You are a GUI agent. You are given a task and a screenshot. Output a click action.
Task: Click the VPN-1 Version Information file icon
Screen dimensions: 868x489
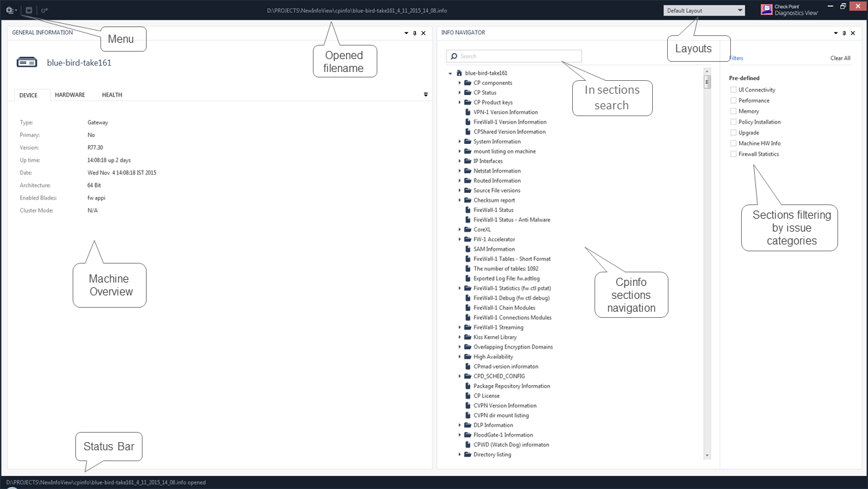click(468, 112)
